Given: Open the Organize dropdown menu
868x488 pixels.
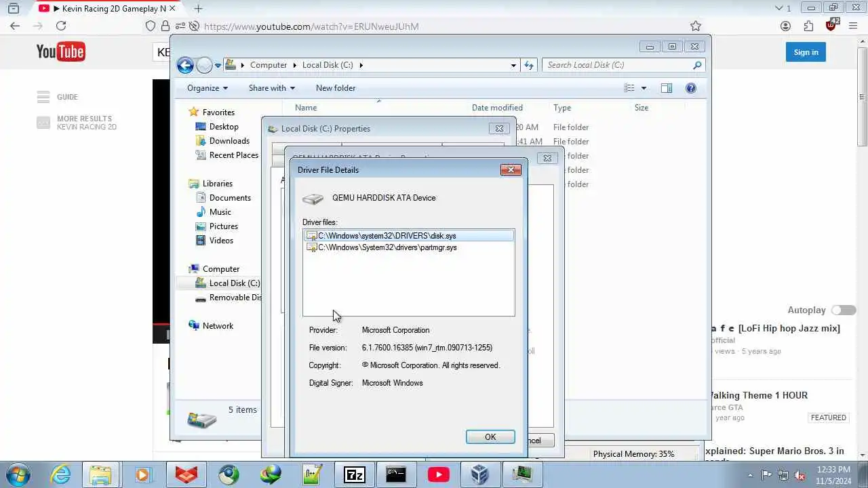Looking at the screenshot, I should tap(208, 88).
